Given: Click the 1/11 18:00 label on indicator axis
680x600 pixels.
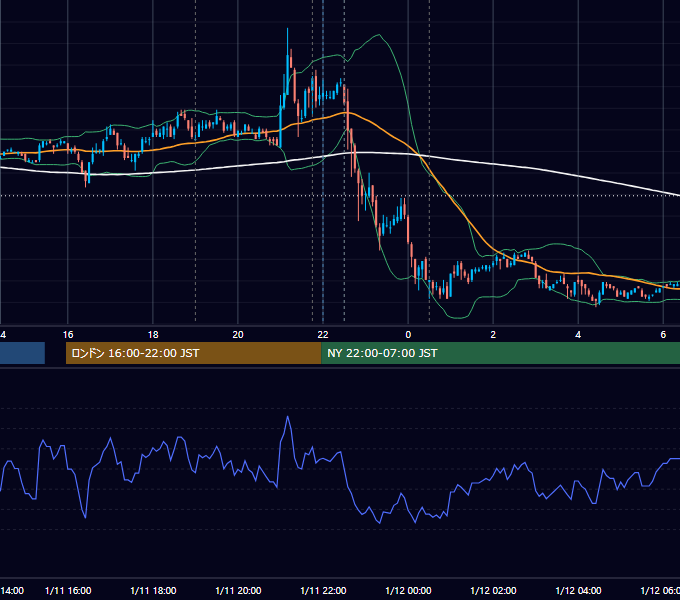Looking at the screenshot, I should point(153,590).
